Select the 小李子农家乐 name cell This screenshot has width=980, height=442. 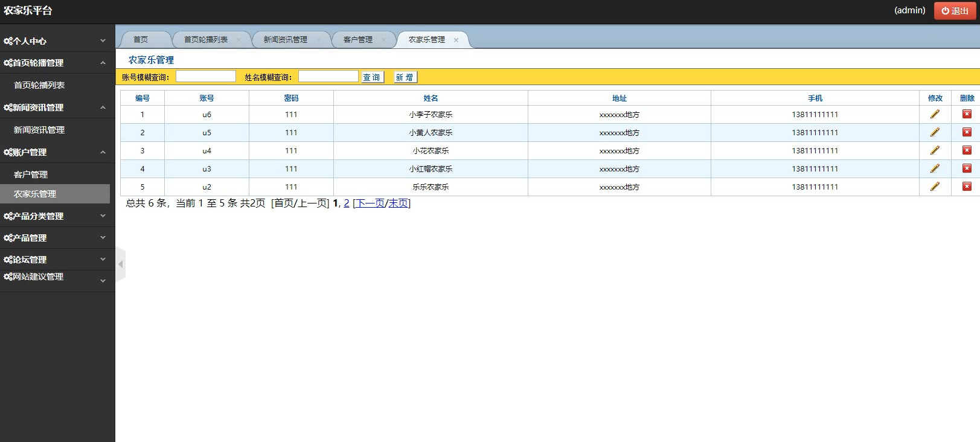click(x=431, y=115)
